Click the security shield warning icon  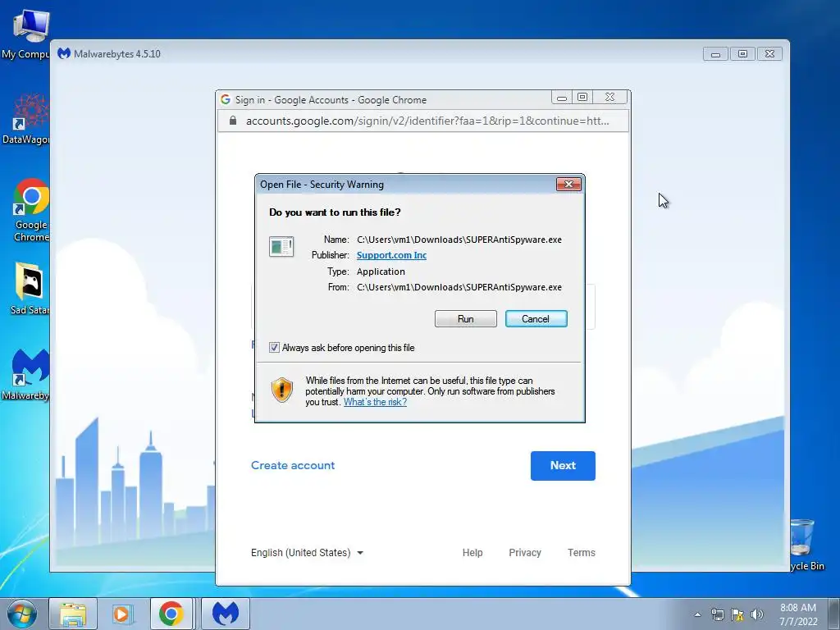(282, 390)
